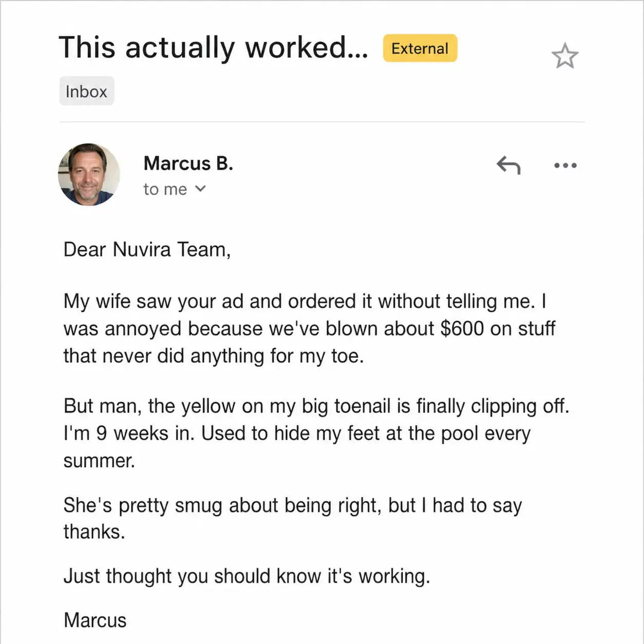Click the greeting 'Dear Nuvira Team,'

tap(147, 249)
